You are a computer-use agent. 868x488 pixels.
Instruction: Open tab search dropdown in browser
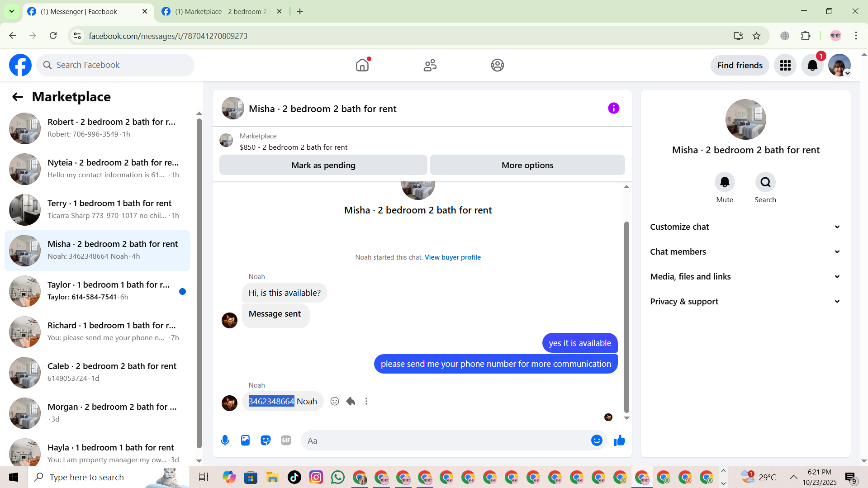click(12, 11)
